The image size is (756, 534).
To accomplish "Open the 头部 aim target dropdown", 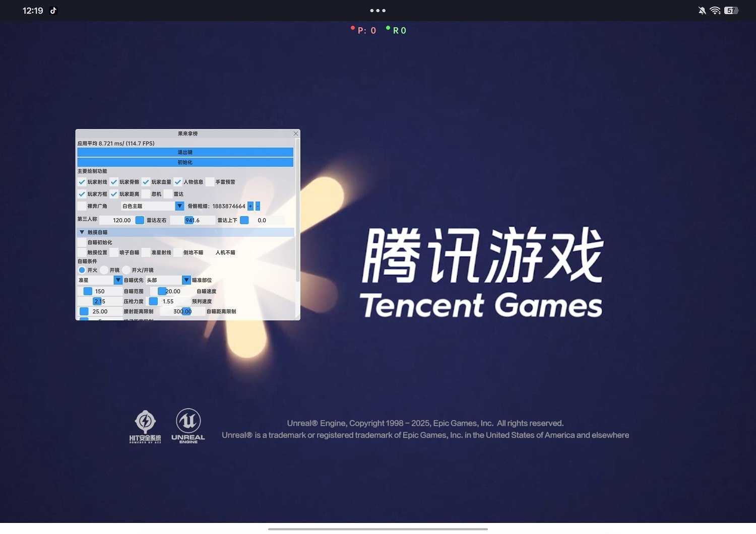I will [186, 280].
